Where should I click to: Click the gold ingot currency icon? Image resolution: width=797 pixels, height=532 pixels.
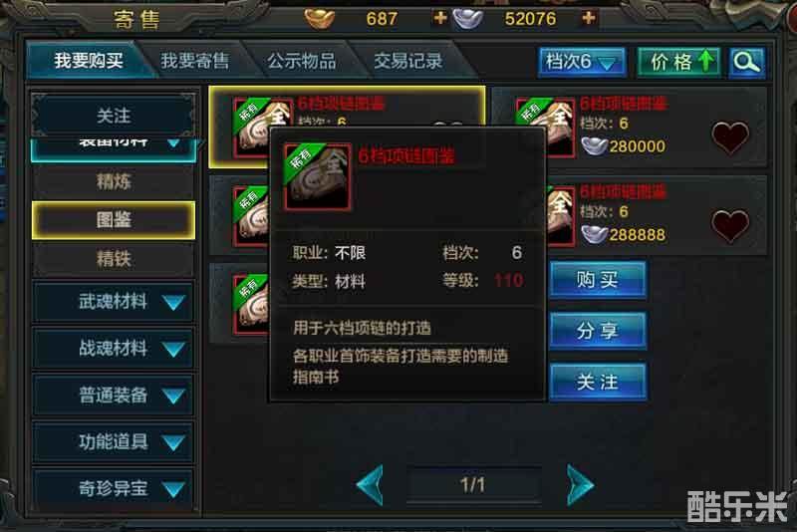click(x=320, y=19)
